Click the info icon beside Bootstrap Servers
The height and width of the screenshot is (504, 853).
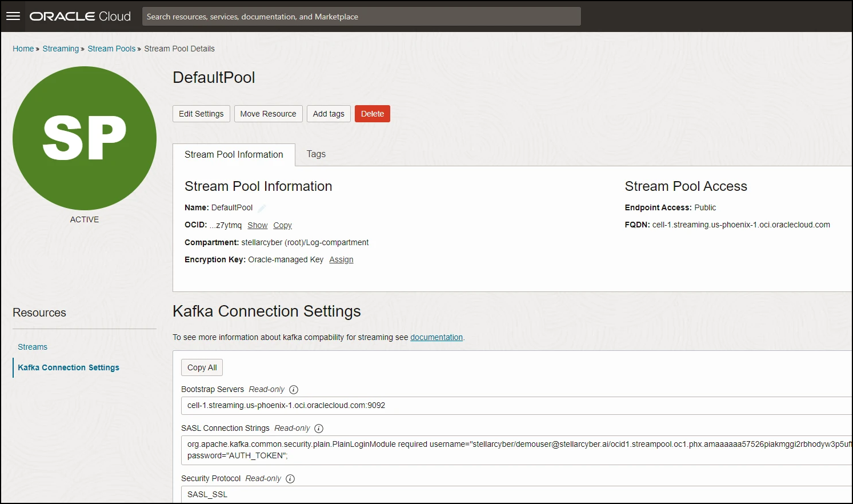point(294,390)
